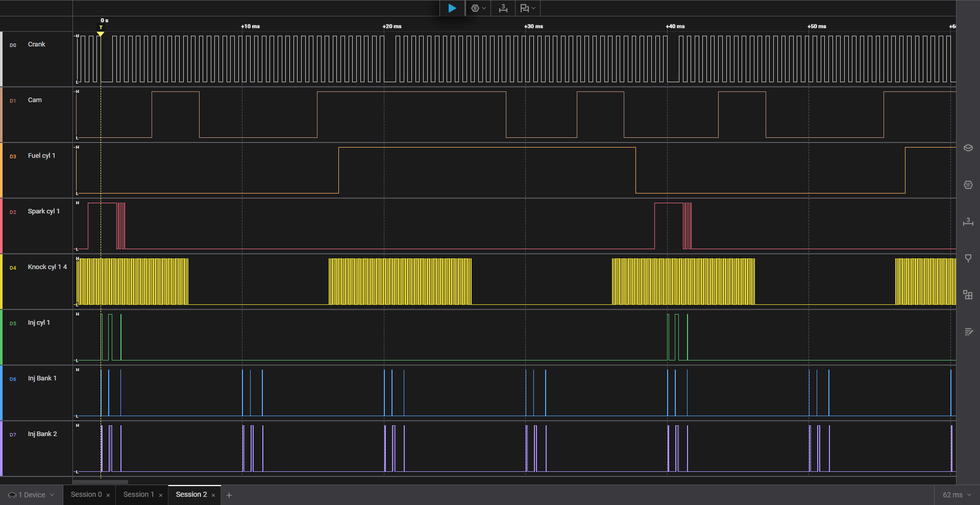Open the Device Settings panel in sidebar
Viewport: 980px width, 505px height.
(968, 148)
